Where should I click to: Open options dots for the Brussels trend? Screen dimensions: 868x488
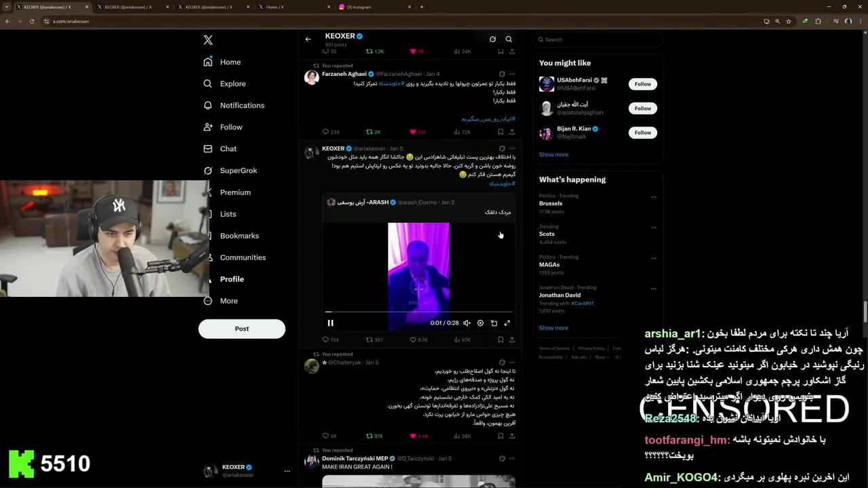(654, 197)
